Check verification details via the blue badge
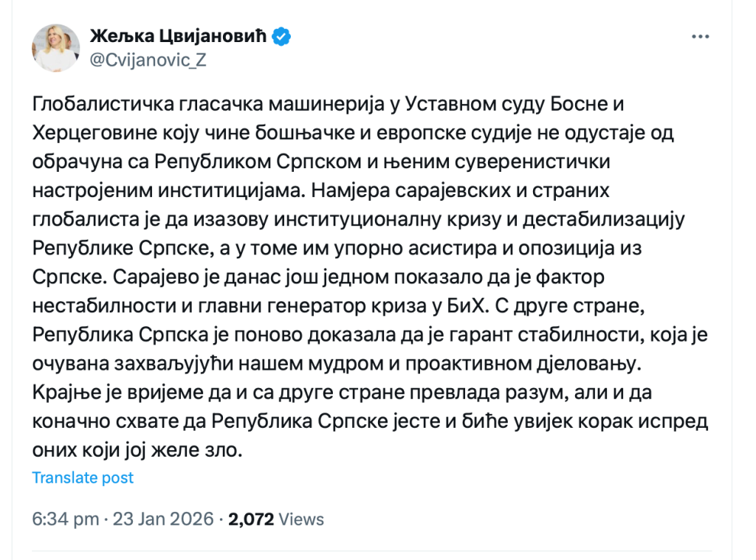Viewport: 756px width, 560px height. click(x=281, y=35)
